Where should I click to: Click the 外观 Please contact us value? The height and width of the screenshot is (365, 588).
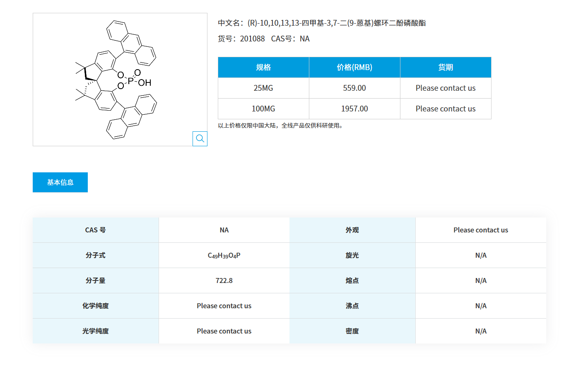480,230
